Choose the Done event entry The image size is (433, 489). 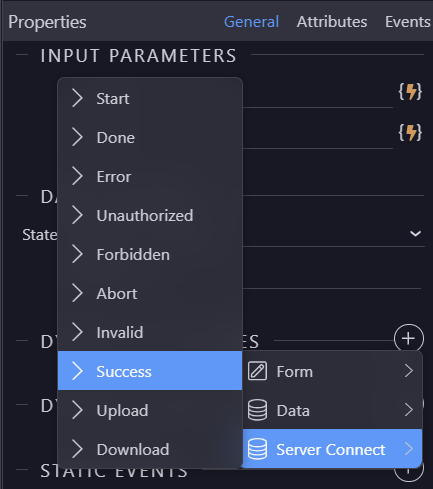[x=150, y=138]
